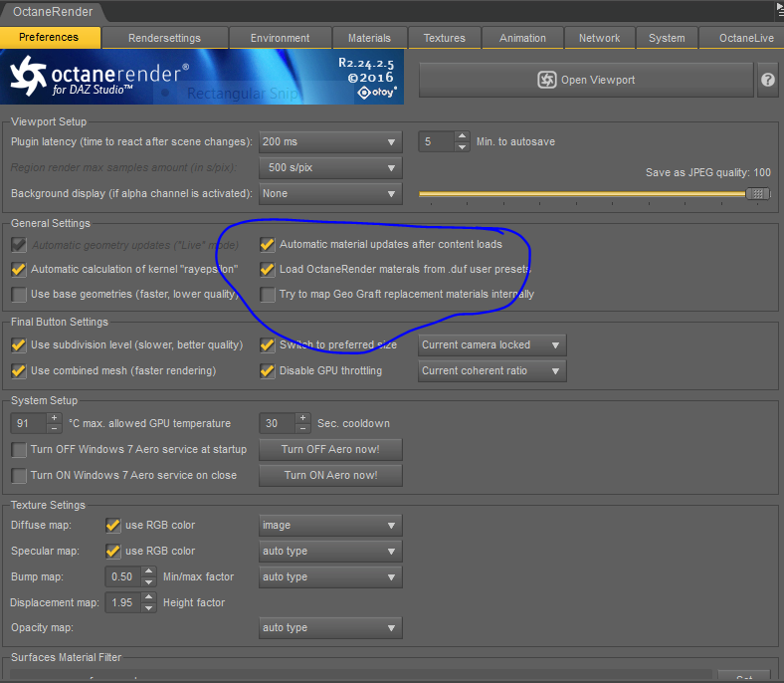The height and width of the screenshot is (683, 784).
Task: Toggle Load OctaneRender materials from .duf presets
Action: coord(268,270)
